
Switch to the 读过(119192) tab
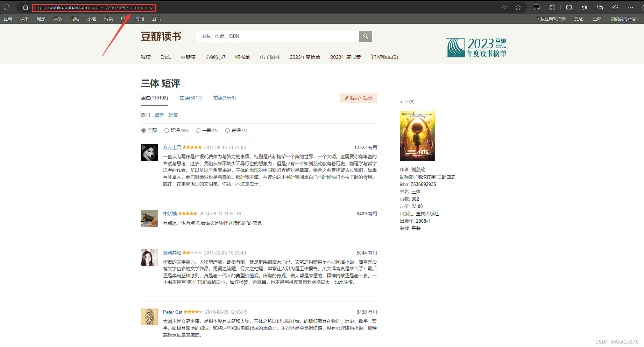(154, 98)
